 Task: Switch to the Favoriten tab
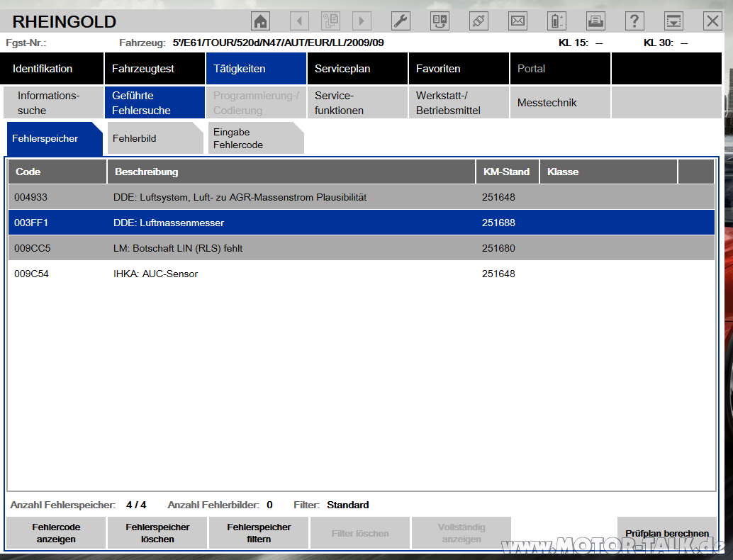tap(459, 69)
